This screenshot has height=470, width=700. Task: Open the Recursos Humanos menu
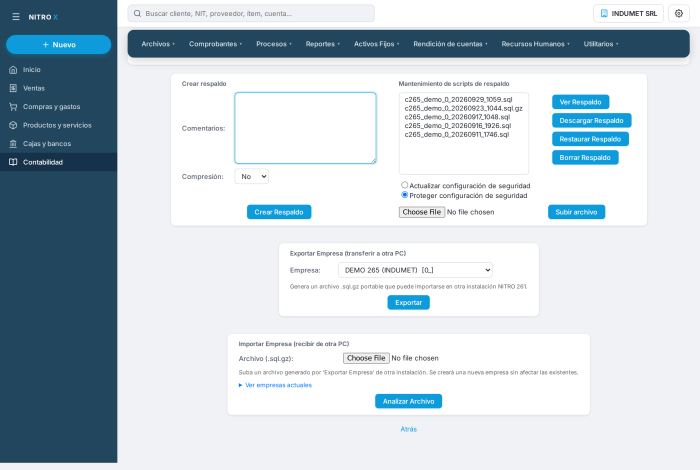pyautogui.click(x=535, y=44)
